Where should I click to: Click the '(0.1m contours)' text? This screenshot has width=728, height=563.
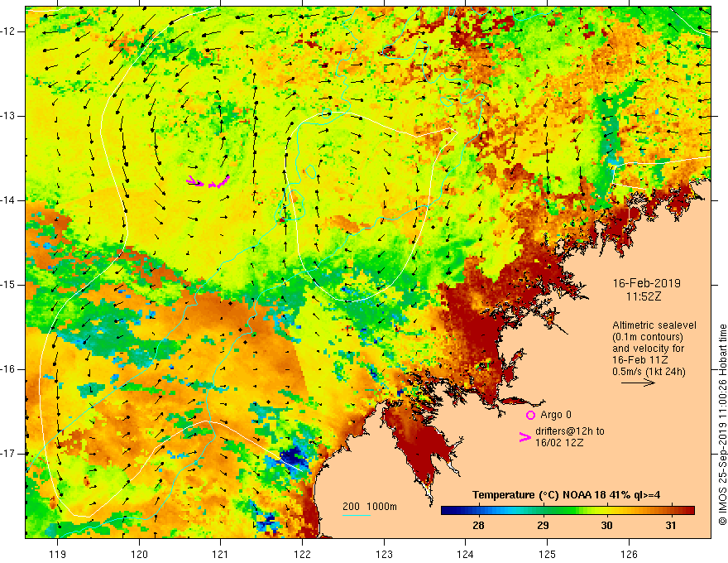pos(648,337)
